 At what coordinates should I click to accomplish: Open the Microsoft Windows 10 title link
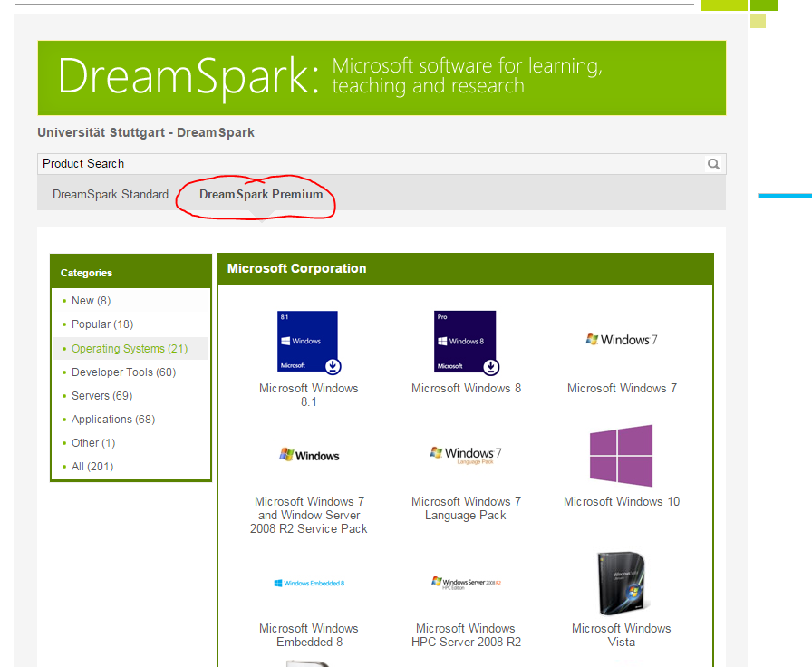point(622,502)
